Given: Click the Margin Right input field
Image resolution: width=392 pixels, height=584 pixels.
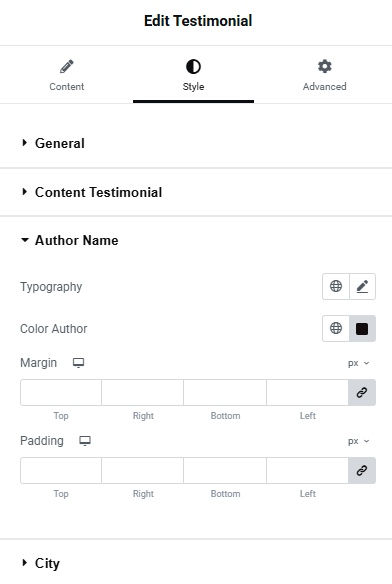Looking at the screenshot, I should [x=143, y=393].
